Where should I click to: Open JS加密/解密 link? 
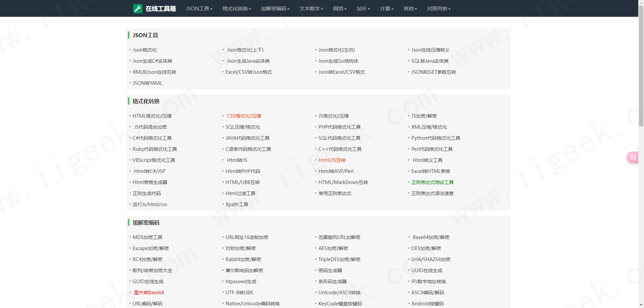coord(424,116)
